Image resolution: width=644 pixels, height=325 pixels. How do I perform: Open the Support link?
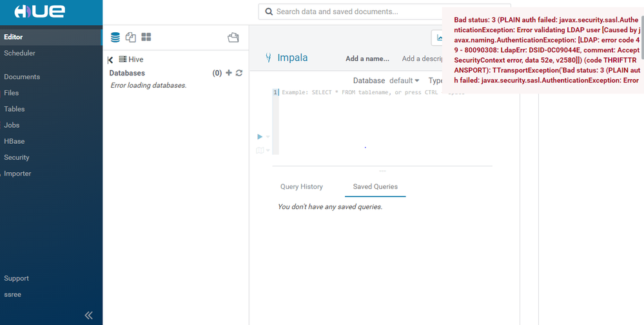16,278
